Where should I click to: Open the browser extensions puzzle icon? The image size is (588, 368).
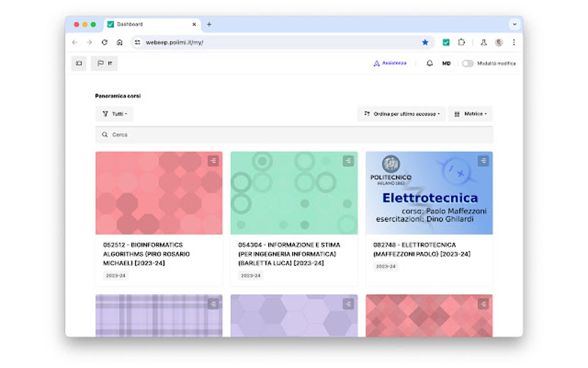click(461, 42)
